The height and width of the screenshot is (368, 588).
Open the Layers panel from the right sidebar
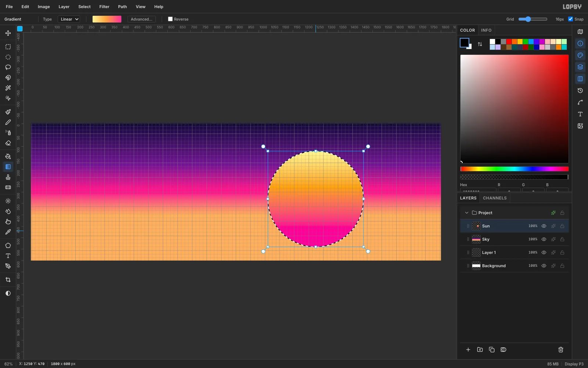coord(580,67)
